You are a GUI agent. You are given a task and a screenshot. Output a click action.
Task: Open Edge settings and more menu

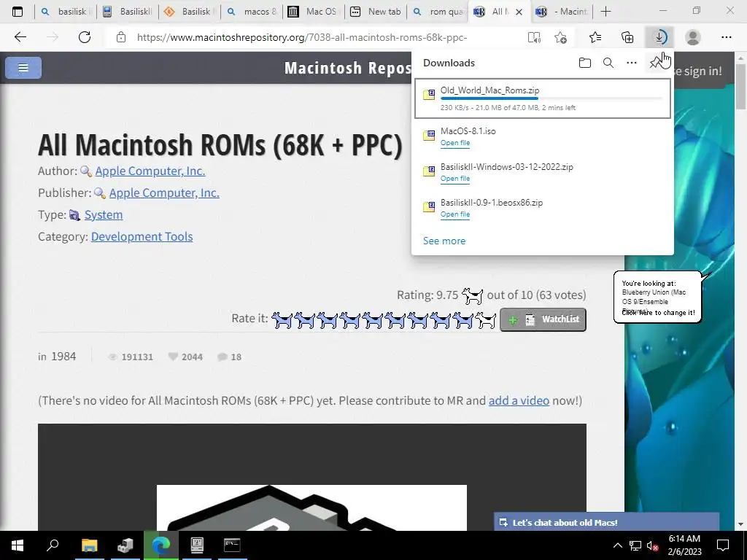tap(726, 37)
